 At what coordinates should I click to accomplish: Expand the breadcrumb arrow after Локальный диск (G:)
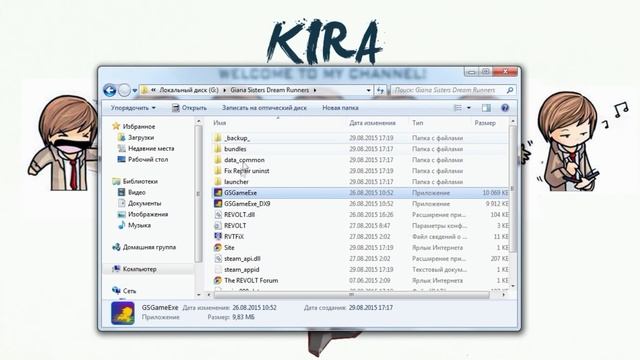(x=224, y=90)
